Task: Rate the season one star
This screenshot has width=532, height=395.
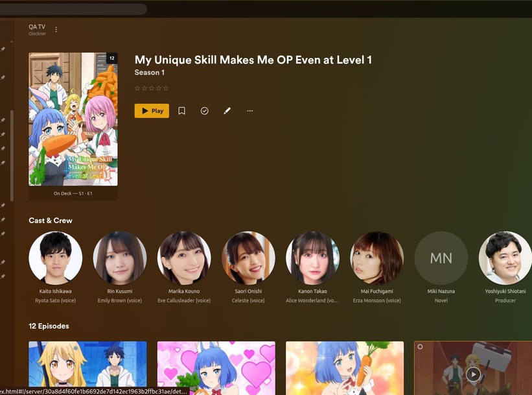Action: pyautogui.click(x=137, y=88)
